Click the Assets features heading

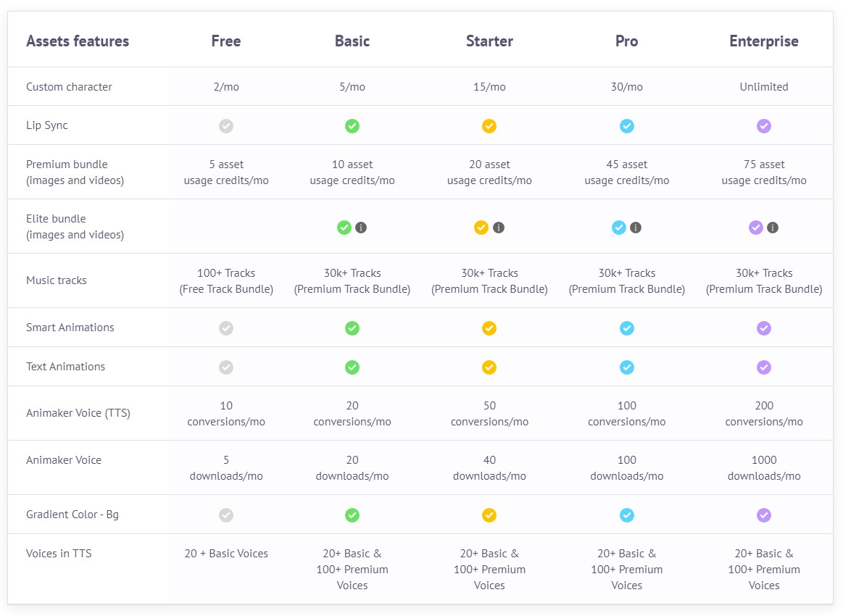tap(78, 41)
